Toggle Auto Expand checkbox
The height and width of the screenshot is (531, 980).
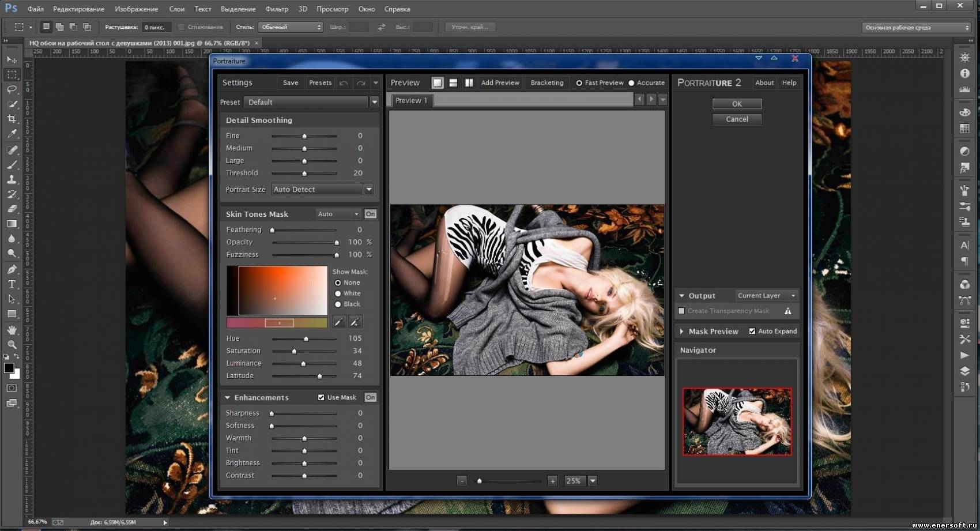click(x=752, y=331)
